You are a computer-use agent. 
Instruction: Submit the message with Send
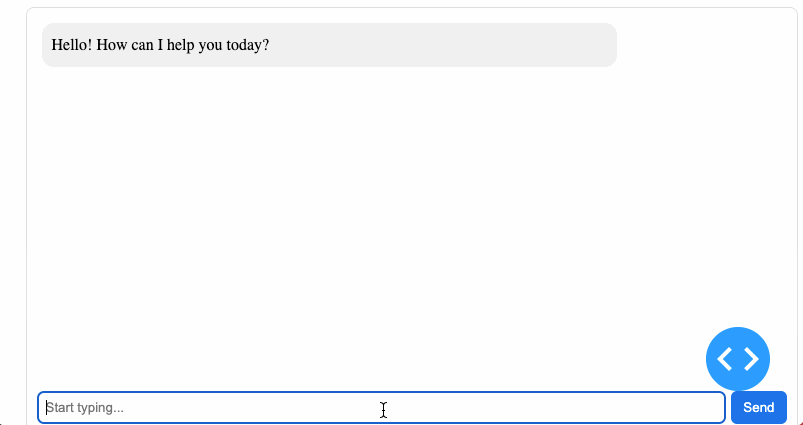(758, 407)
